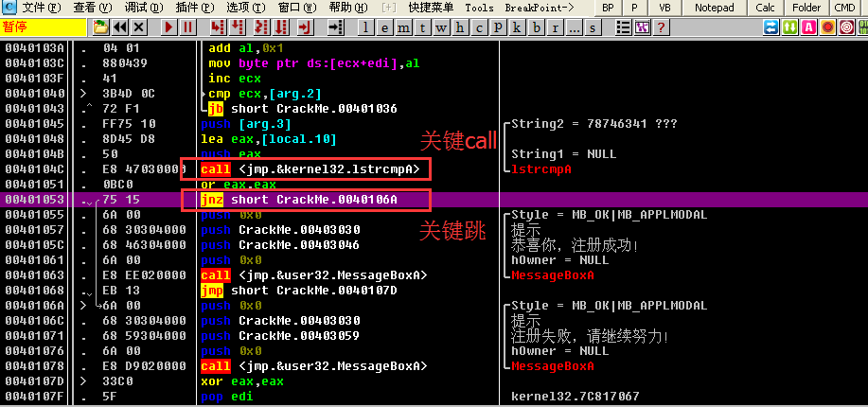Show Threads with 't' button

(x=423, y=27)
